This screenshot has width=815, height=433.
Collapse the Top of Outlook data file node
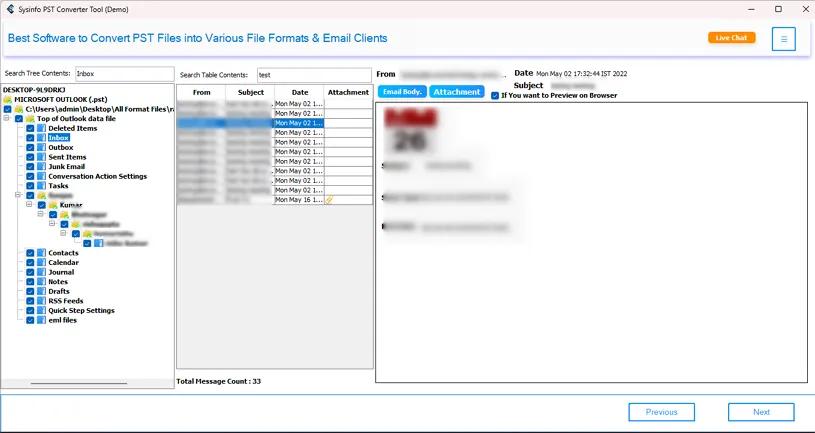click(x=6, y=119)
